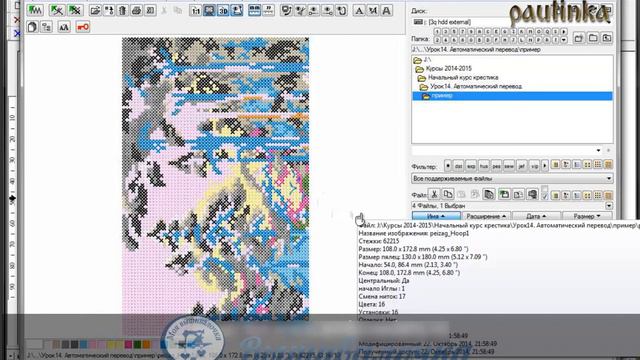Viewport: 640px width, 360px height.
Task: Click the plain folder icon beside Папка
Action: [x=593, y=38]
